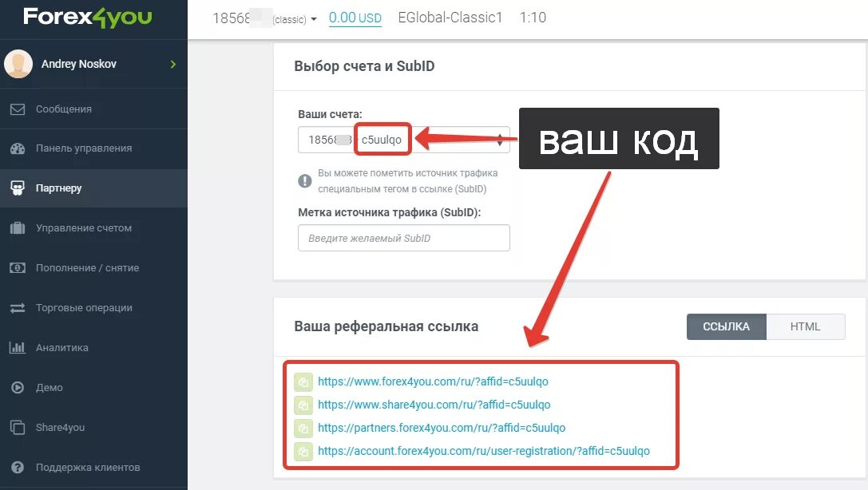The width and height of the screenshot is (868, 490).
Task: Click the Управление счетом briefcase icon
Action: [18, 228]
